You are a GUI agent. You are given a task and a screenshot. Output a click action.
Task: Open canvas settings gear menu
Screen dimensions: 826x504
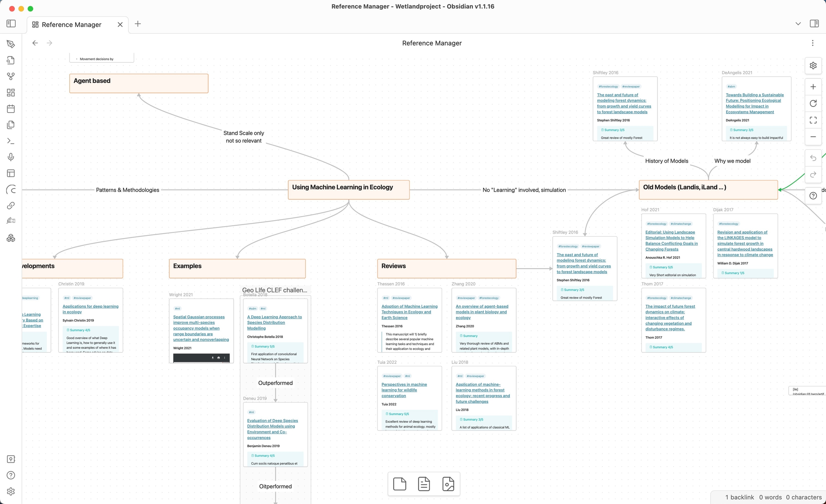(x=813, y=66)
